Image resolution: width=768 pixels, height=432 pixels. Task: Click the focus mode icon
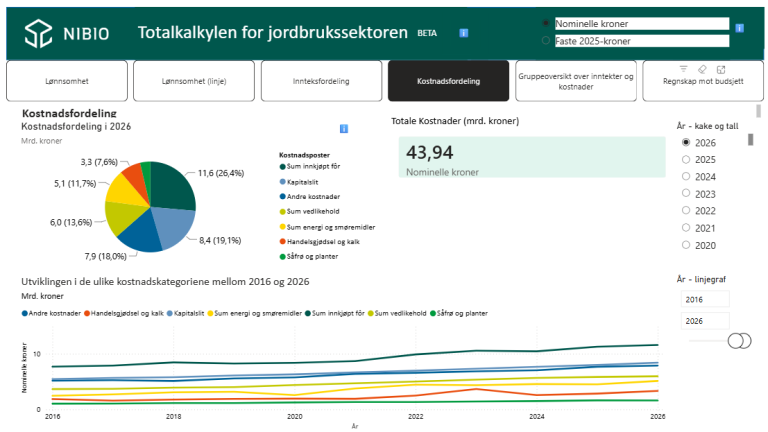(x=720, y=70)
